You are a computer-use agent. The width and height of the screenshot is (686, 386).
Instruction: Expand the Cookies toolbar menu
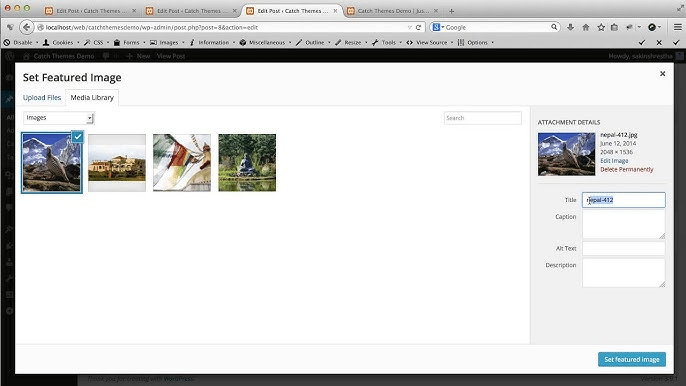pos(61,42)
